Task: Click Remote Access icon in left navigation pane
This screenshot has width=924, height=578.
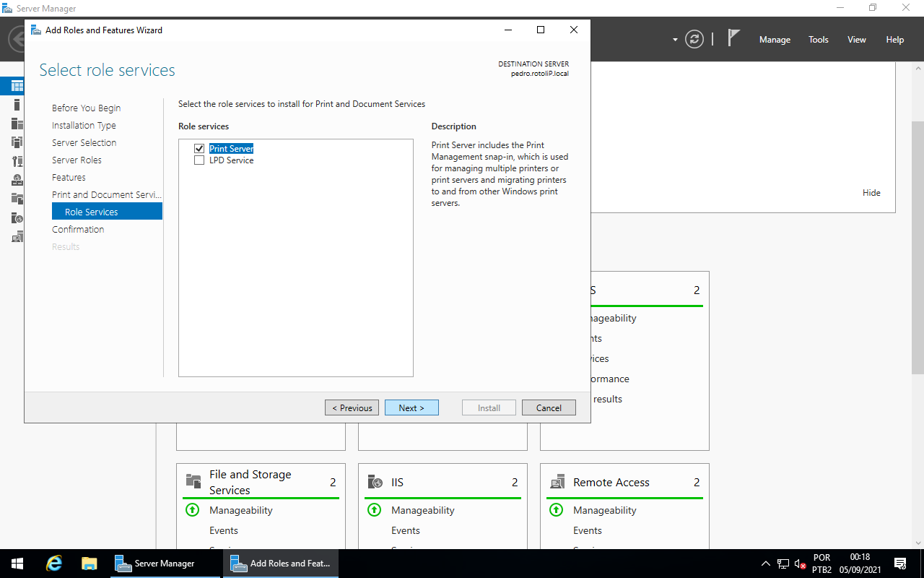Action: pos(17,236)
